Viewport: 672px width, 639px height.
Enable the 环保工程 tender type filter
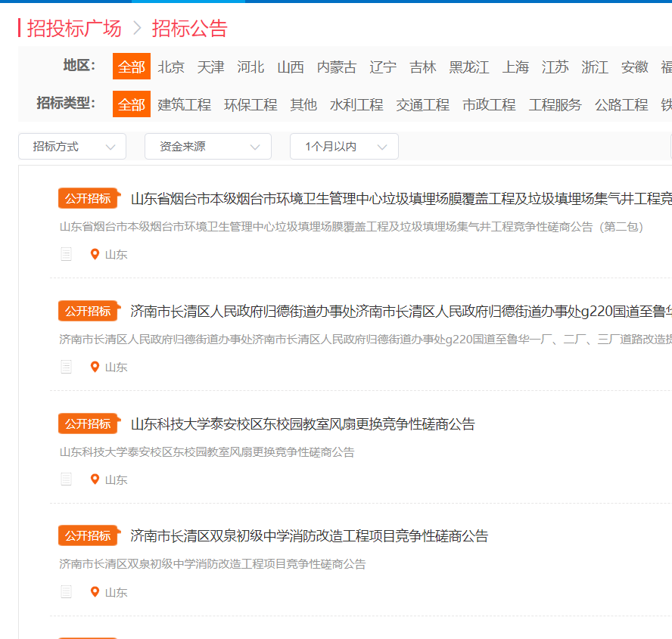(x=250, y=105)
